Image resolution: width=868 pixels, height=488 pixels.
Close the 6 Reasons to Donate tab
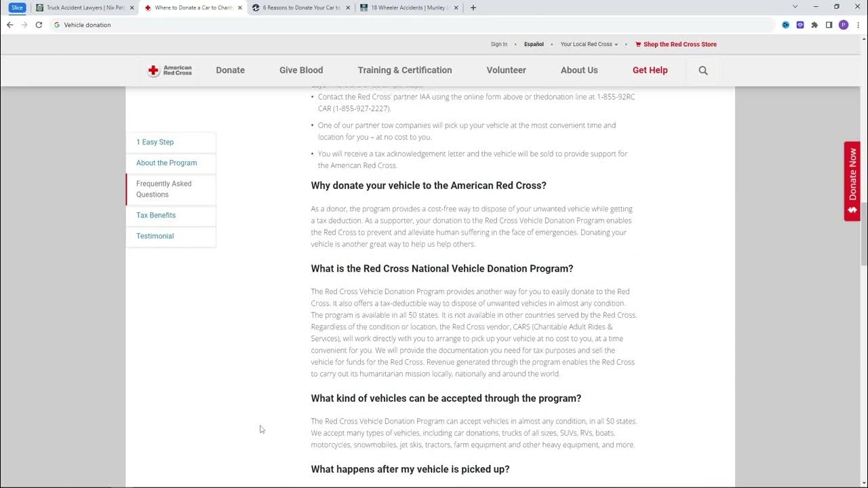[x=347, y=8]
